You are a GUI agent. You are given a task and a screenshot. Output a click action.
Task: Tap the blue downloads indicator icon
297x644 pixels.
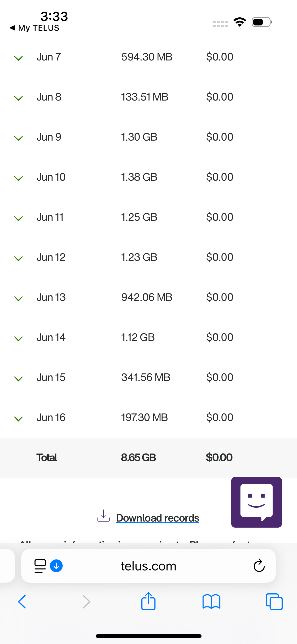coord(56,566)
